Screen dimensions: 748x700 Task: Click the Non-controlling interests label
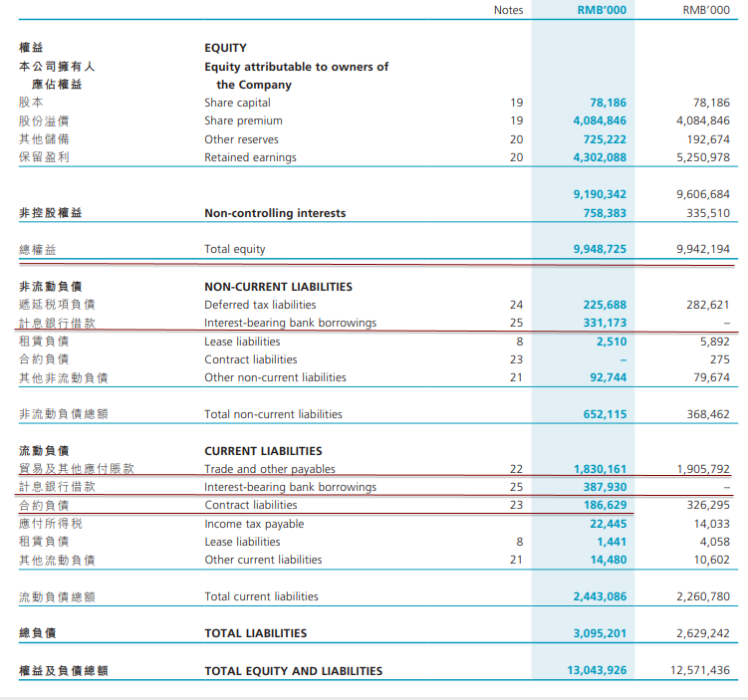[275, 213]
